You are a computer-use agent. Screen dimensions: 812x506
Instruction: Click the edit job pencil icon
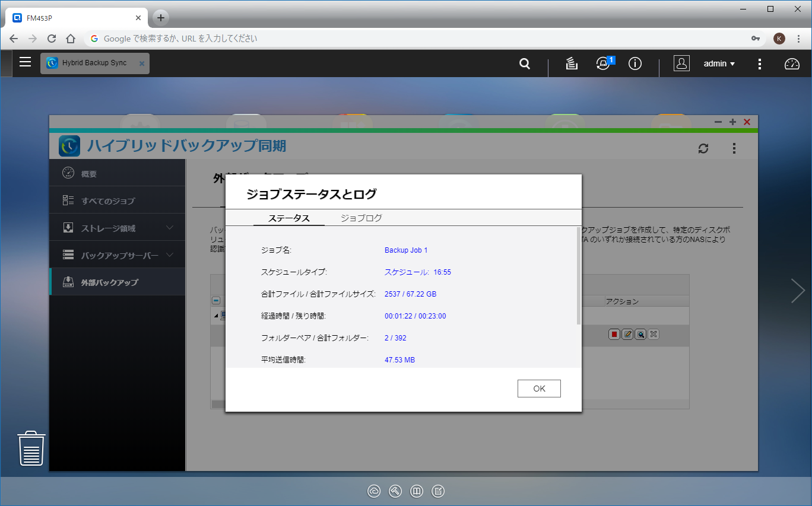(x=627, y=335)
